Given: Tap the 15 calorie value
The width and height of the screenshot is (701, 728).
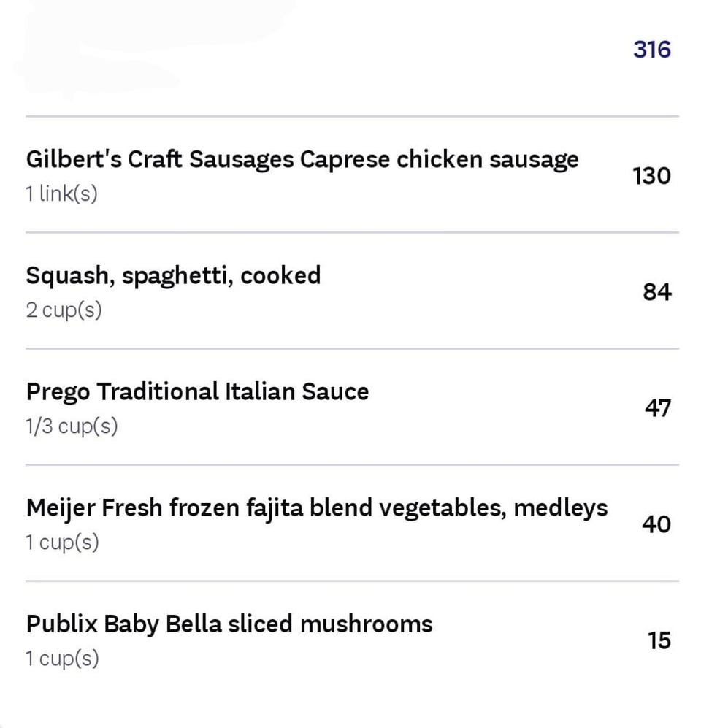Looking at the screenshot, I should tap(659, 640).
